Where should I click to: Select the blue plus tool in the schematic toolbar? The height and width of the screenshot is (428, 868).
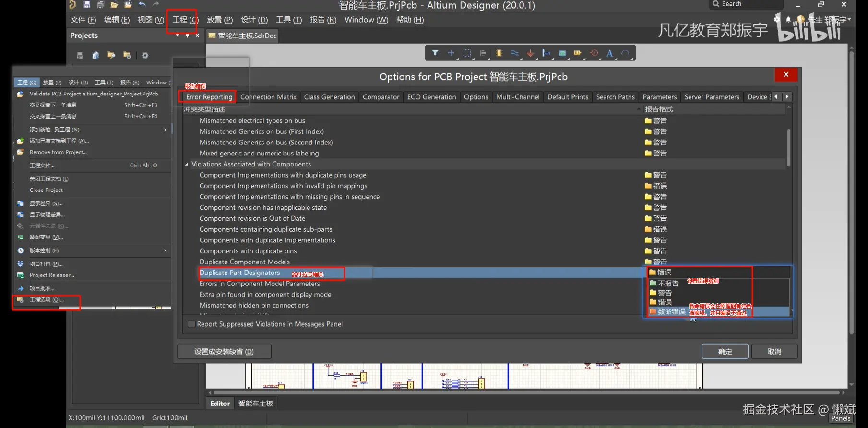click(451, 53)
